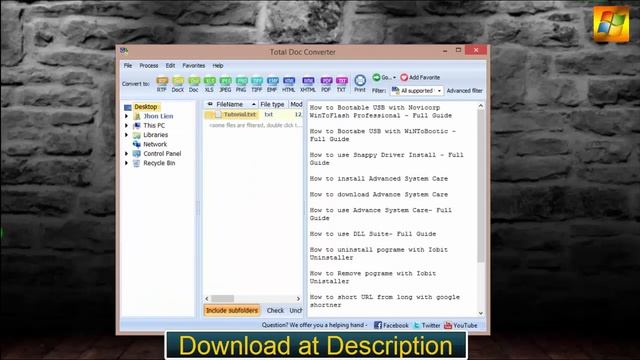The image size is (640, 360).
Task: Click Advanced filter link
Action: tap(464, 91)
